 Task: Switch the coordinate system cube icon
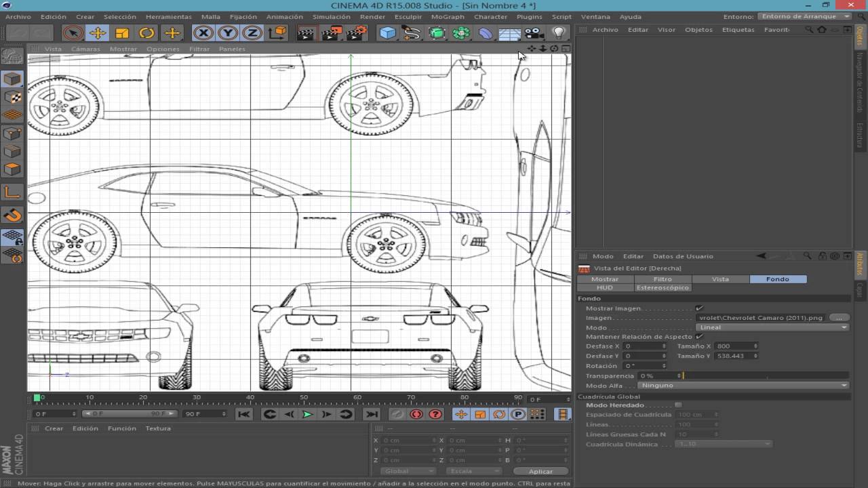pyautogui.click(x=277, y=33)
